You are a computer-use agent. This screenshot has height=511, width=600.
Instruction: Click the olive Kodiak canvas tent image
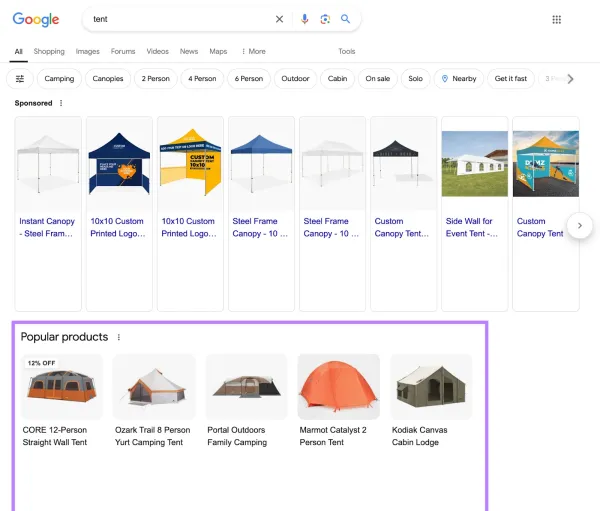[x=431, y=387]
